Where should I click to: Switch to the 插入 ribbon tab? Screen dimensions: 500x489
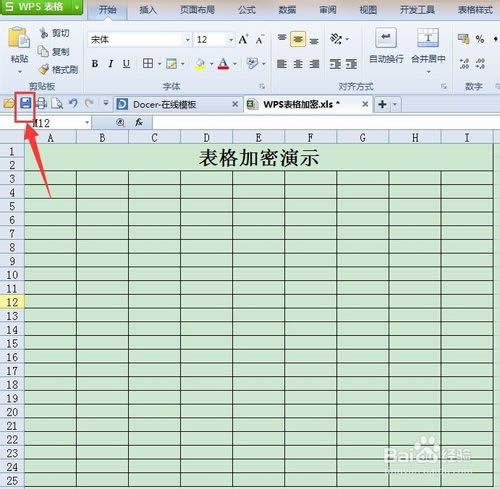click(x=148, y=10)
